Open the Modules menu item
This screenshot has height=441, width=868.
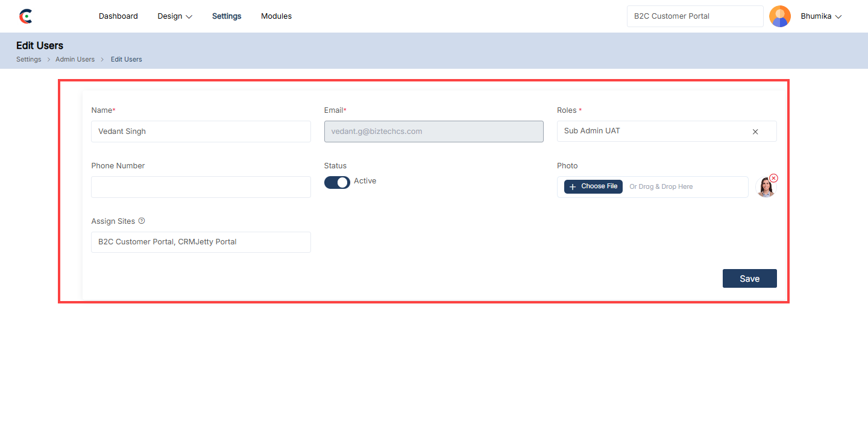[276, 16]
